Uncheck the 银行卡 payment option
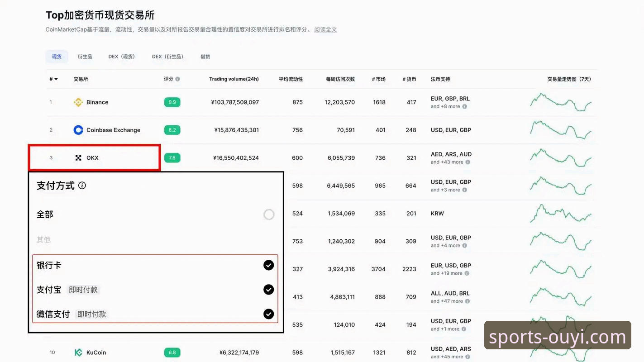The image size is (644, 362). tap(269, 265)
